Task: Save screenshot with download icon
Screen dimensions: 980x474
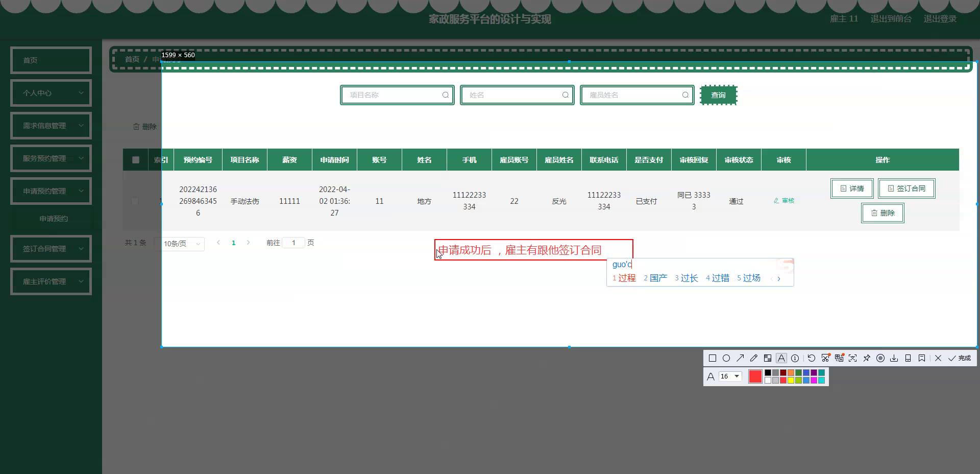Action: pyautogui.click(x=894, y=358)
